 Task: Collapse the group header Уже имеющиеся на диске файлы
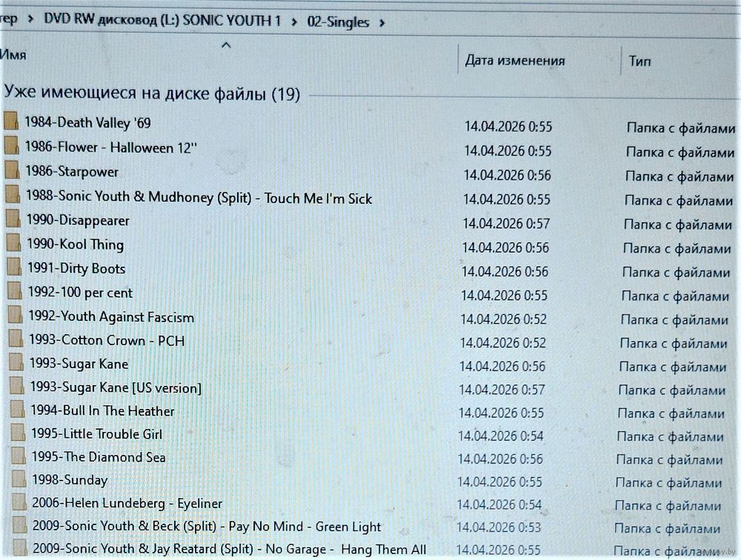click(151, 93)
